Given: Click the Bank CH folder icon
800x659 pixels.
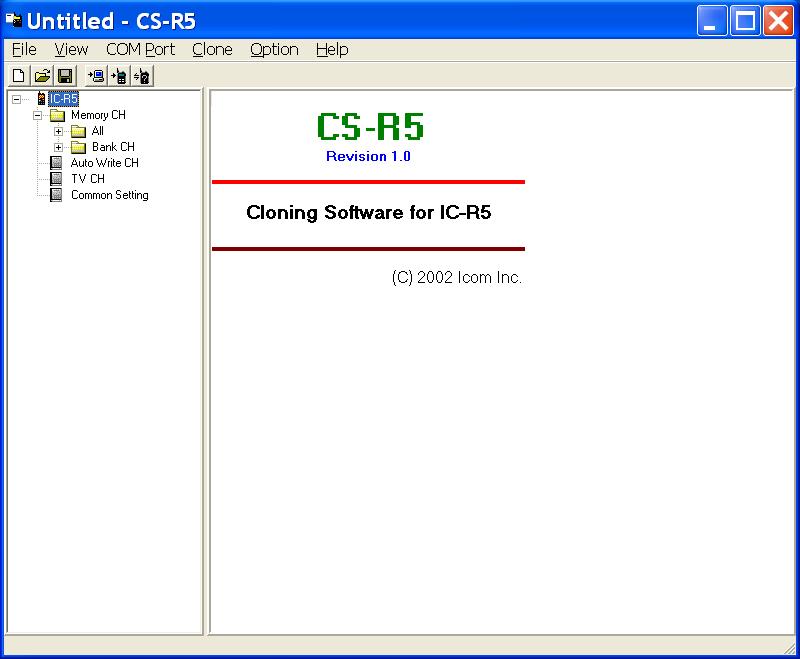Looking at the screenshot, I should 78,147.
